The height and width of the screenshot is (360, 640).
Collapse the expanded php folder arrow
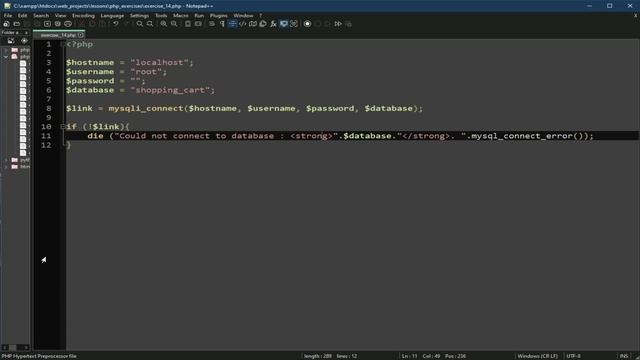[x=6, y=57]
